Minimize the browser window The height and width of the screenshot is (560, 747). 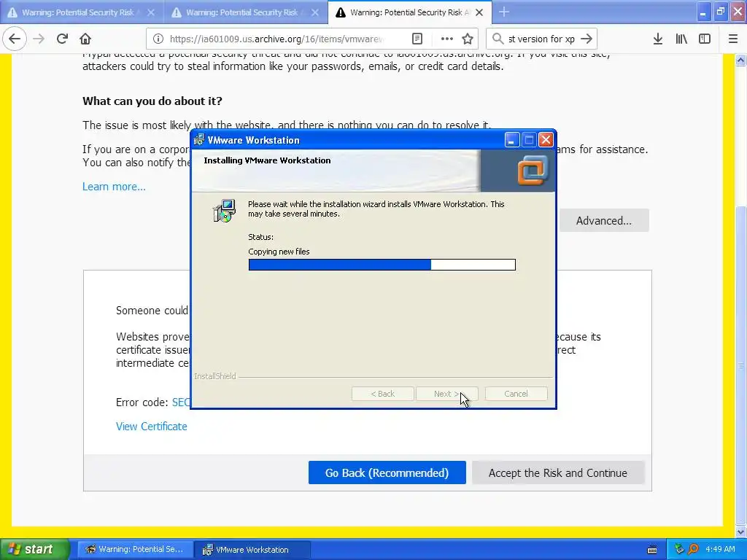pyautogui.click(x=703, y=12)
